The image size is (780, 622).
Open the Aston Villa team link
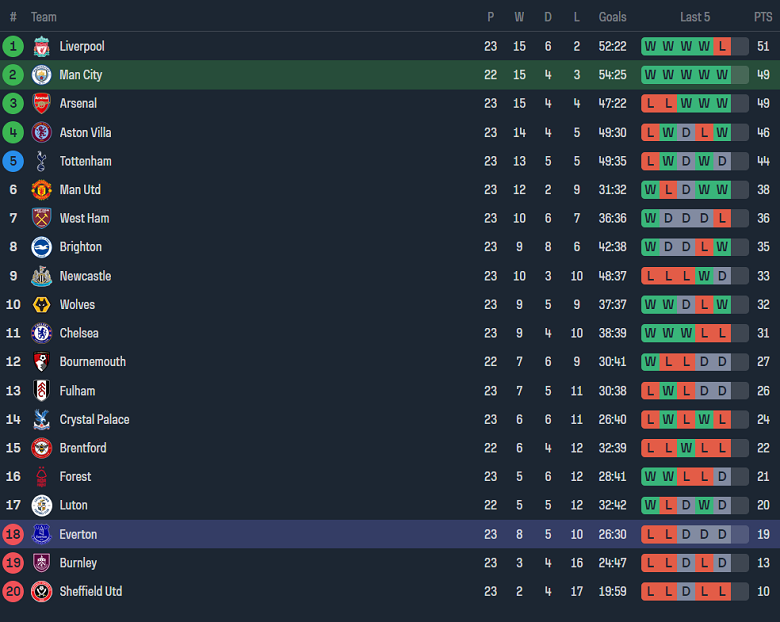(x=86, y=133)
